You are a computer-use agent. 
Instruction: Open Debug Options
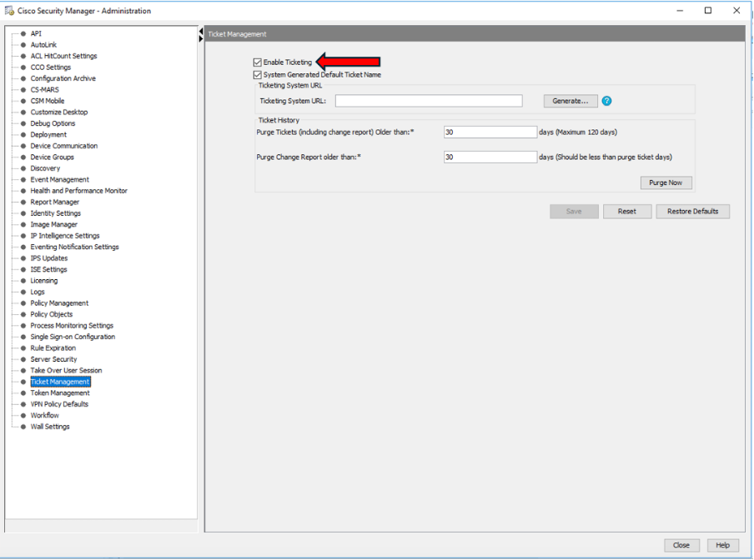(53, 123)
